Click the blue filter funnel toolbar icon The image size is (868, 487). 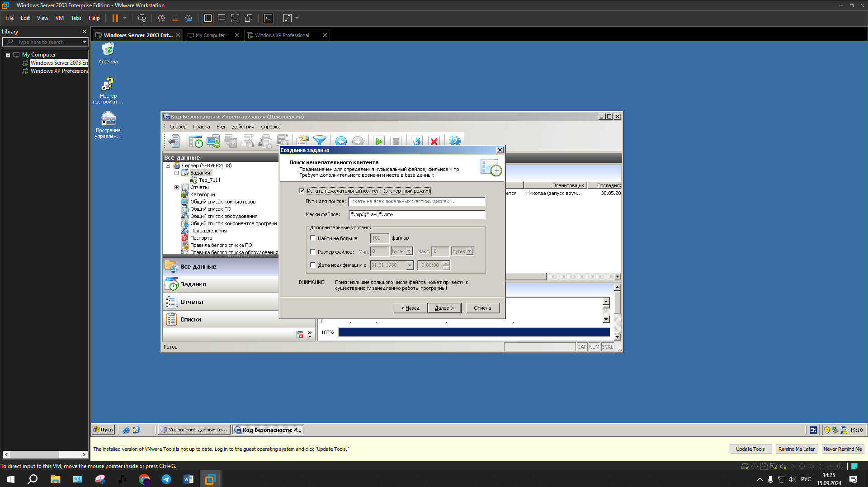[x=320, y=142]
